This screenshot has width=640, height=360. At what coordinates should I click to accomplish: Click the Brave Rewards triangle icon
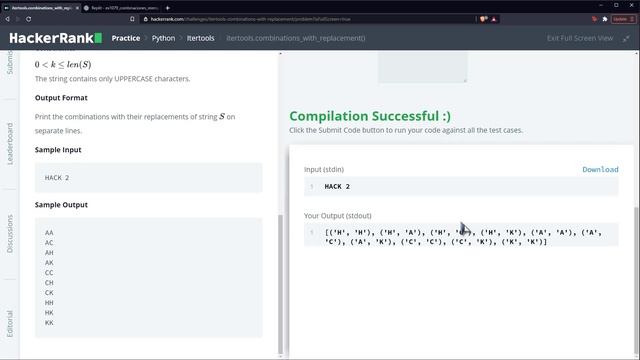(494, 19)
